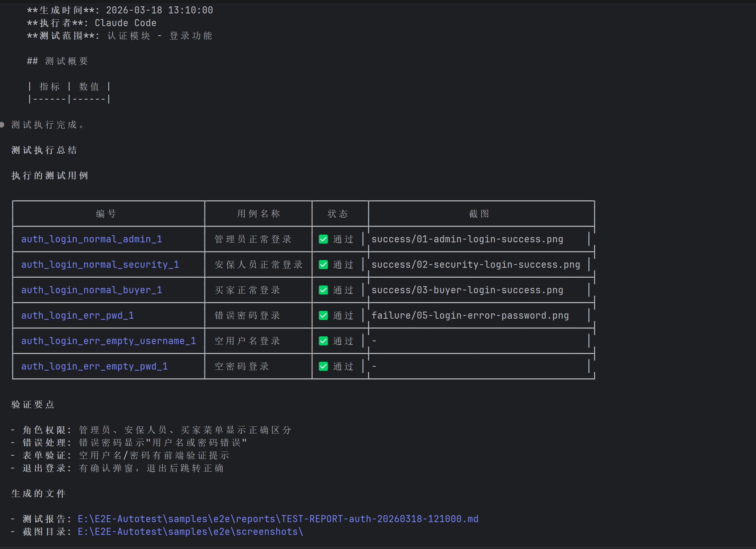Click the 编号 column header

coord(106,214)
